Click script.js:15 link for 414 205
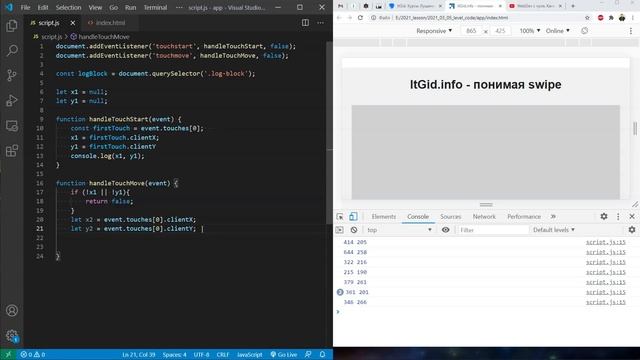 [x=606, y=242]
